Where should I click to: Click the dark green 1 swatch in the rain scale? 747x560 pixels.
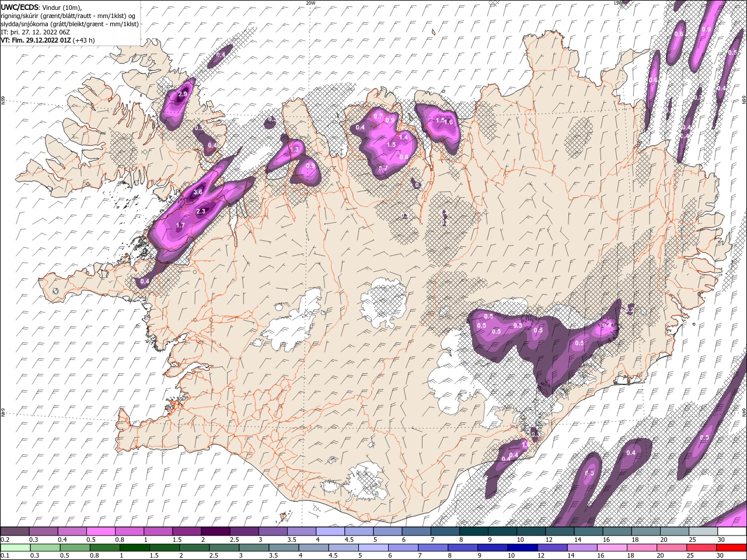click(135, 548)
